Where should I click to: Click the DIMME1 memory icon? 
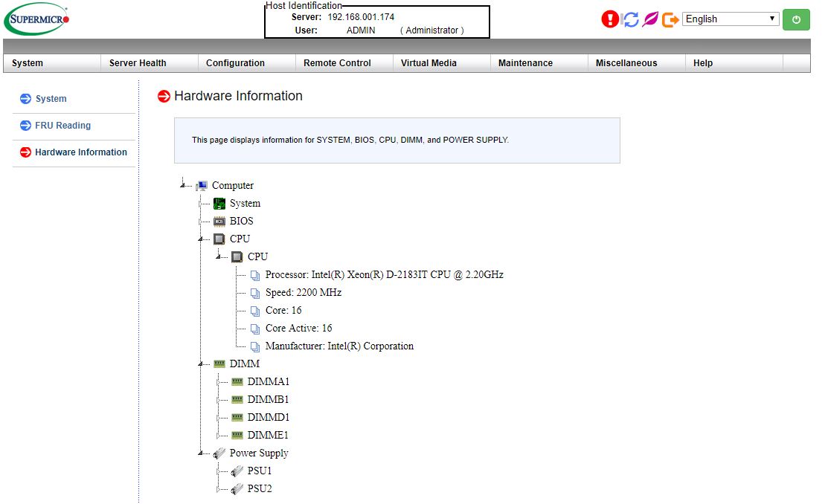point(237,436)
